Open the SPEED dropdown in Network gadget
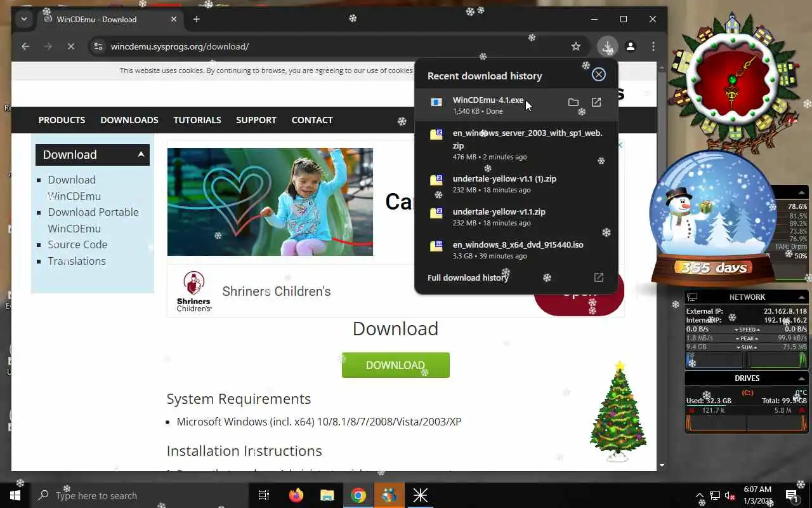Screen dimensions: 812x508 pyautogui.click(x=747, y=330)
